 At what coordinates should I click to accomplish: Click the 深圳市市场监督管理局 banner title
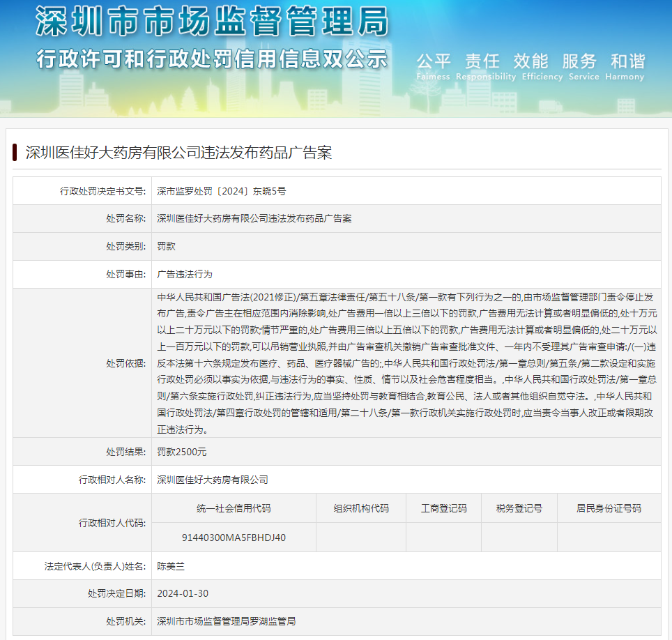[x=212, y=22]
